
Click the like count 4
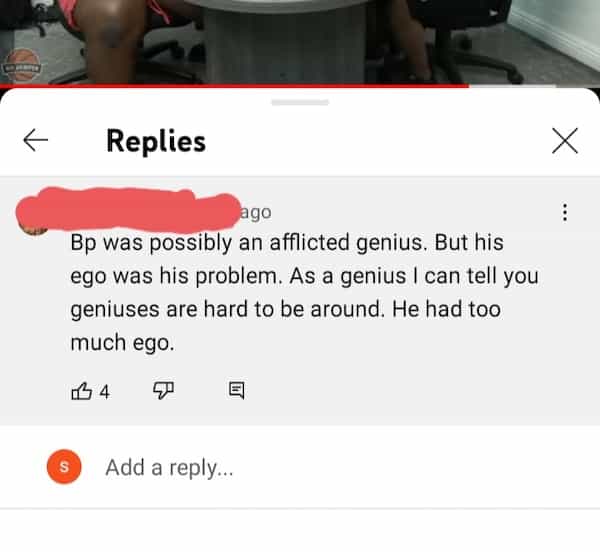(104, 392)
